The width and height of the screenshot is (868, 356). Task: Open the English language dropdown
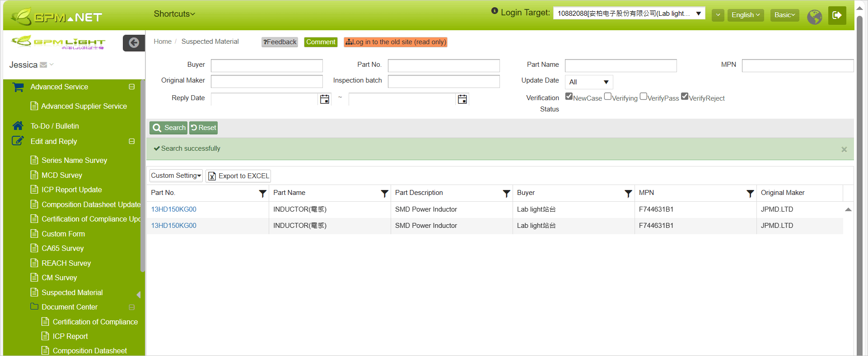tap(746, 15)
